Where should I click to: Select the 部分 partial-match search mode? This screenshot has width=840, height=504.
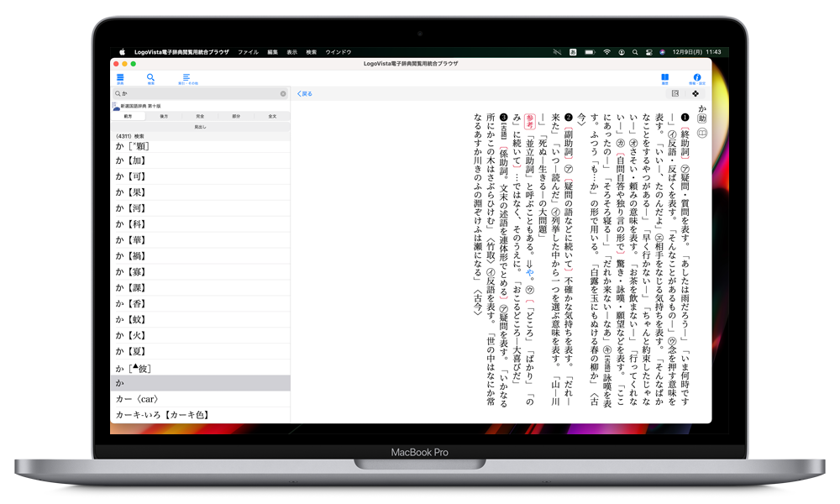(x=236, y=116)
